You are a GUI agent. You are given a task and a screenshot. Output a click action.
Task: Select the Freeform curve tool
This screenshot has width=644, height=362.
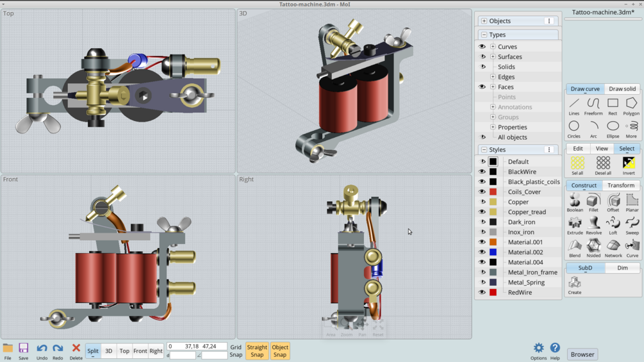coord(593,106)
